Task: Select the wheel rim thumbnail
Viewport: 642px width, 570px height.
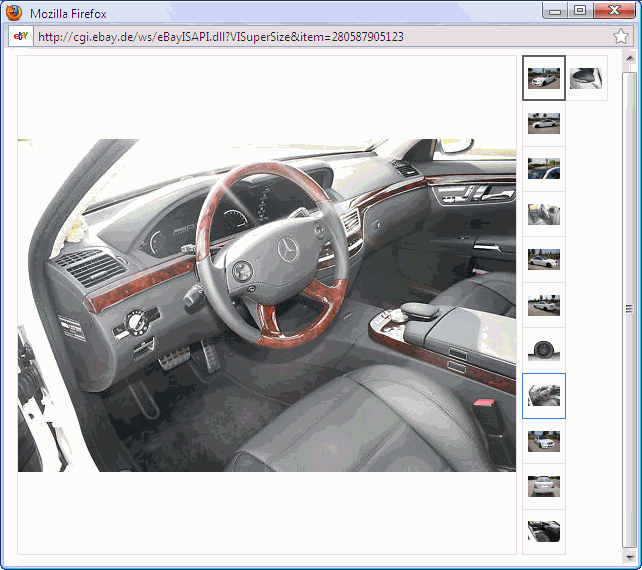Action: pos(544,350)
